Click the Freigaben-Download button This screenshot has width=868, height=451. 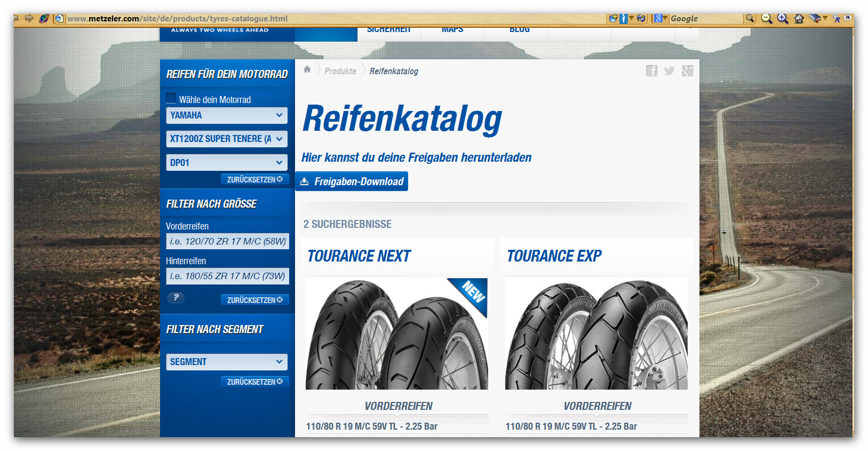point(352,181)
